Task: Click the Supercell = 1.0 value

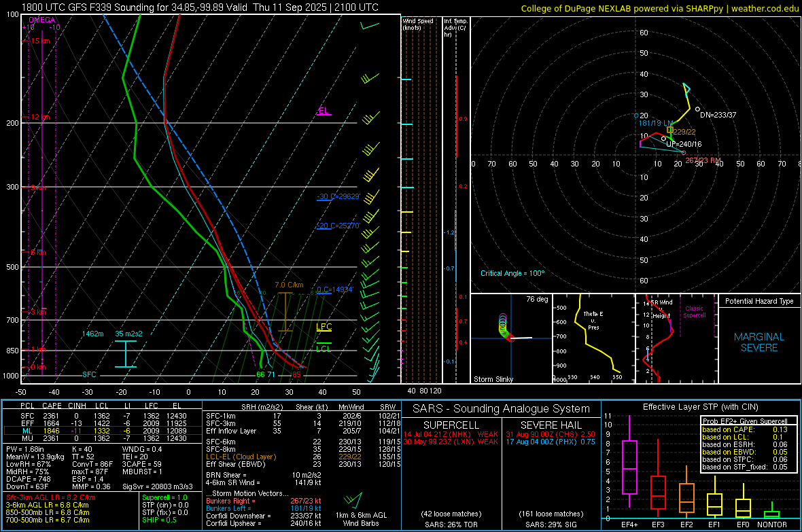Action: click(164, 497)
